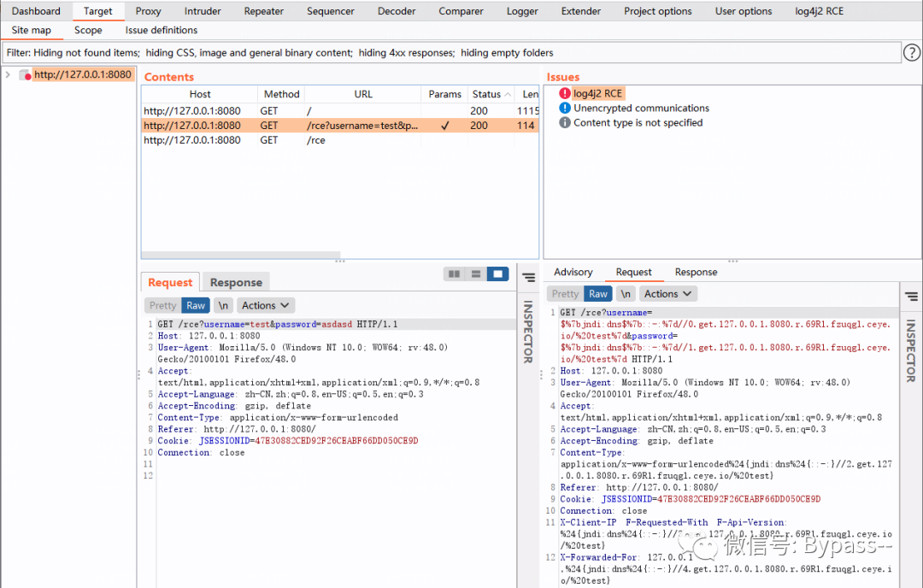Open the User options tab
The image size is (923, 588).
(744, 11)
